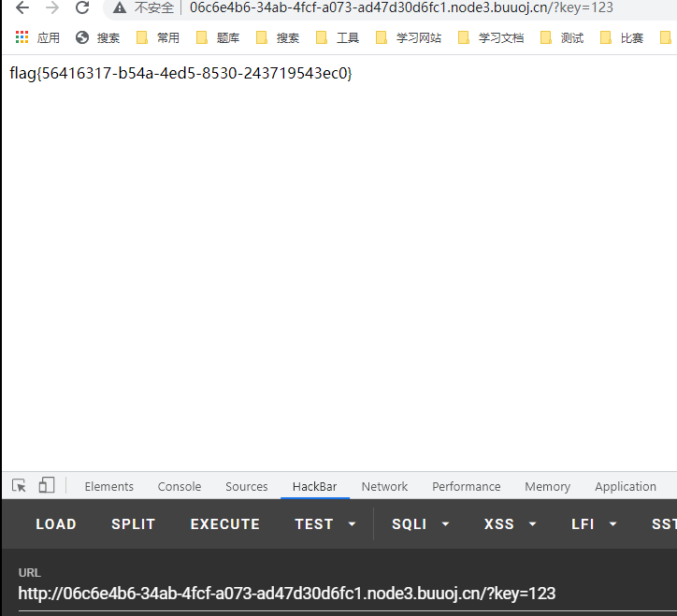Image resolution: width=677 pixels, height=616 pixels.
Task: Click the LOAD button in HackBar
Action: click(x=56, y=524)
